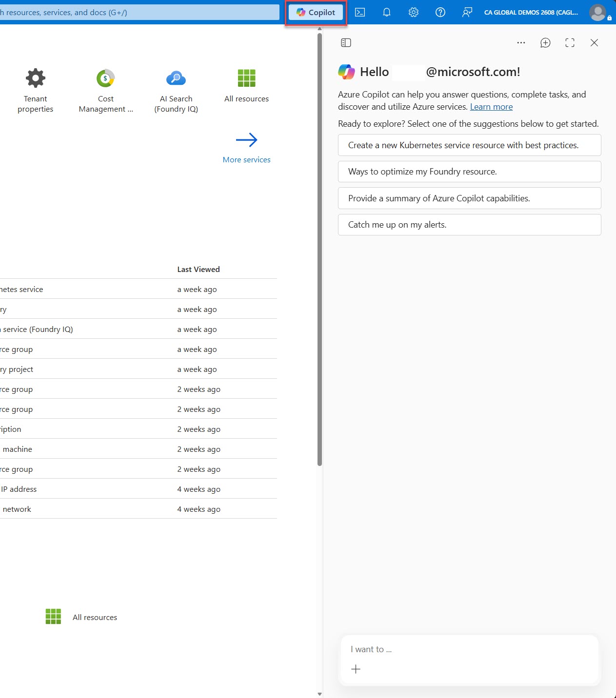616x698 pixels.
Task: Open the IP address recent row
Action: 139,489
